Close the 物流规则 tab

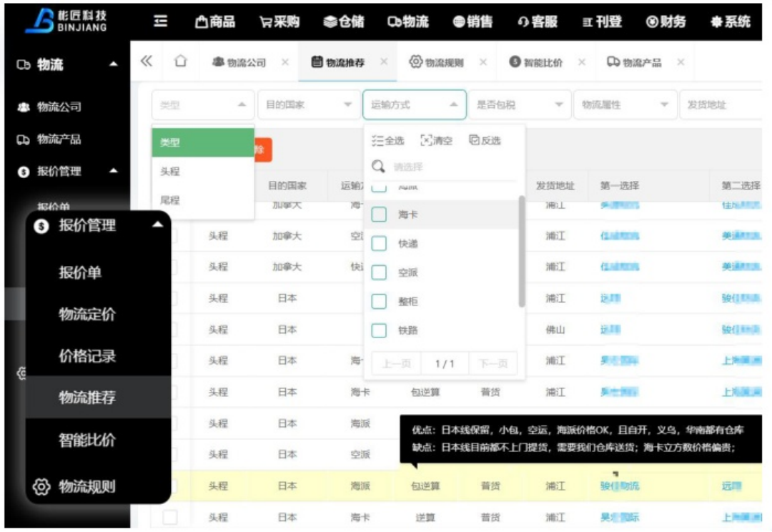point(483,62)
